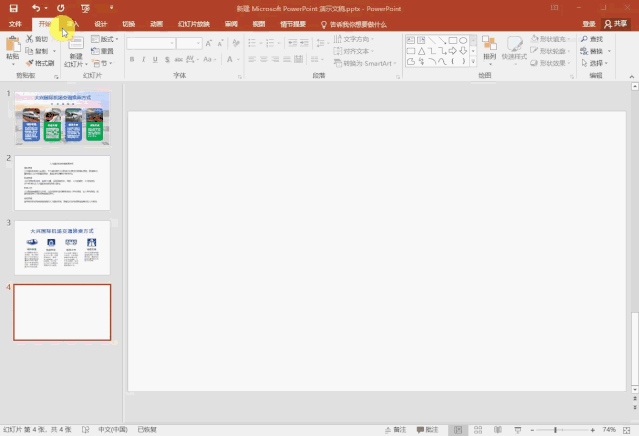Click the Sign in (登录) button

click(589, 24)
